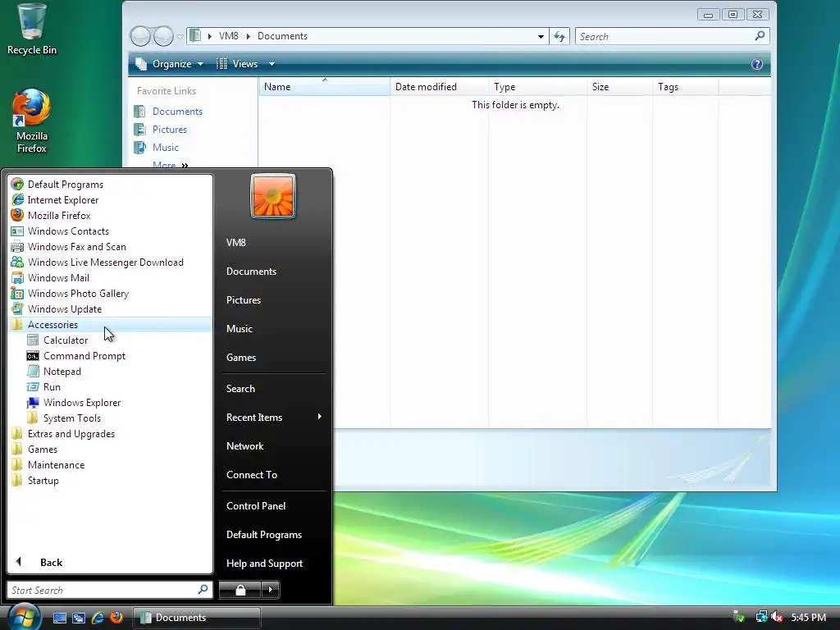The width and height of the screenshot is (840, 630).
Task: Expand the Maintenance folder
Action: pos(56,464)
